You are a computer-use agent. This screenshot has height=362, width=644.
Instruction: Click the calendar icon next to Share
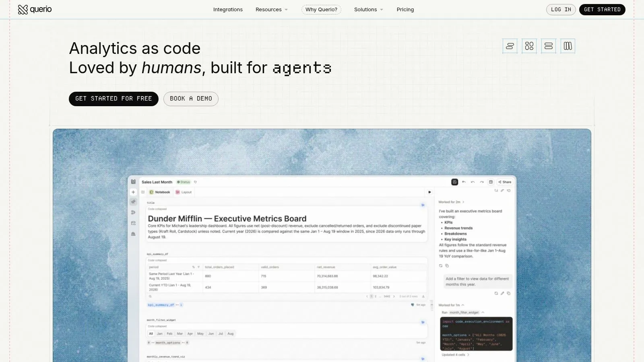click(491, 182)
